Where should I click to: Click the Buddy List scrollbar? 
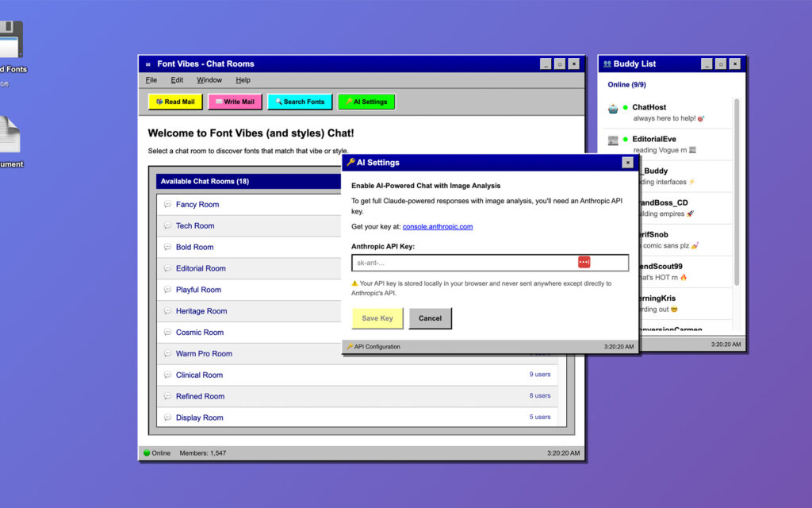click(737, 190)
